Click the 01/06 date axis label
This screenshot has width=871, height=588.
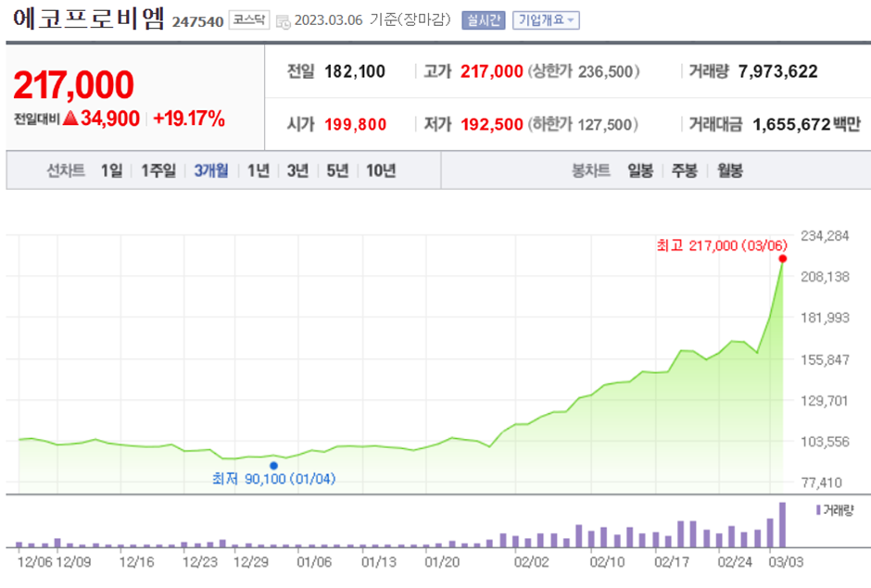point(314,562)
